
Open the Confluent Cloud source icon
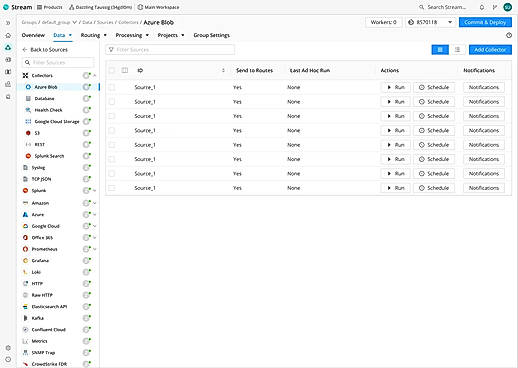point(25,330)
